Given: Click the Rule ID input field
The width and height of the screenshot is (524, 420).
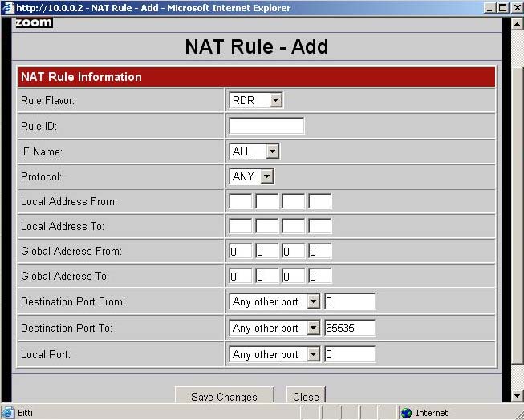Looking at the screenshot, I should 266,126.
